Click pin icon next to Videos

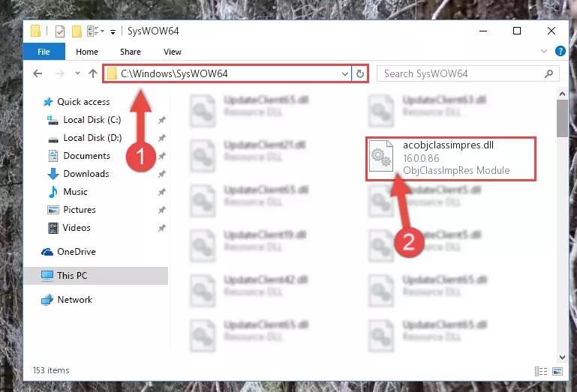pos(161,228)
